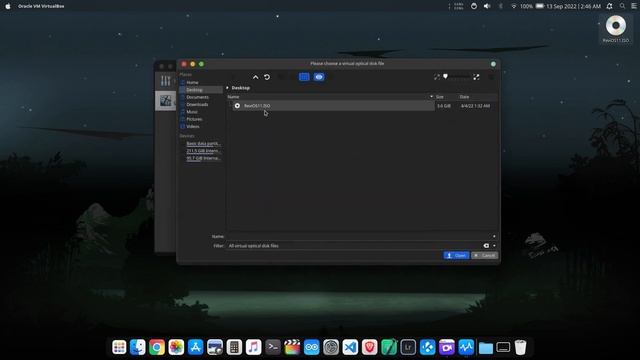Click the volume speaker icon in menu bar
The image size is (640, 360).
click(x=487, y=6)
